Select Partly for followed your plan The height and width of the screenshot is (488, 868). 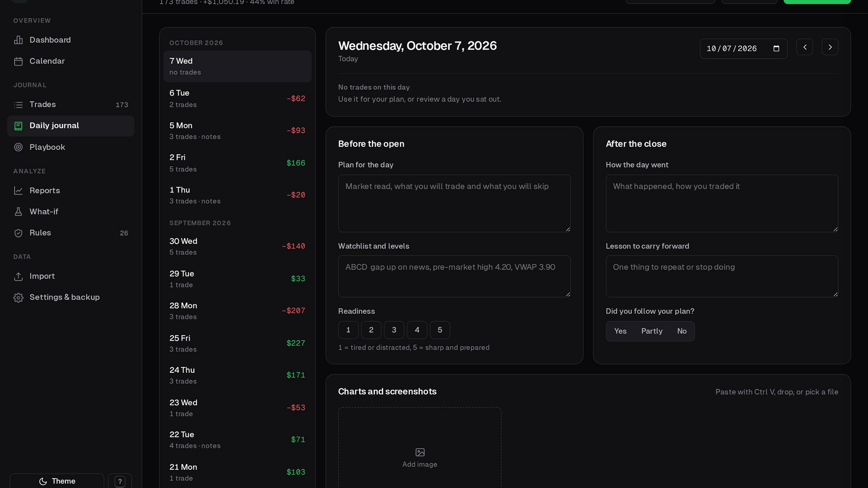click(x=652, y=331)
